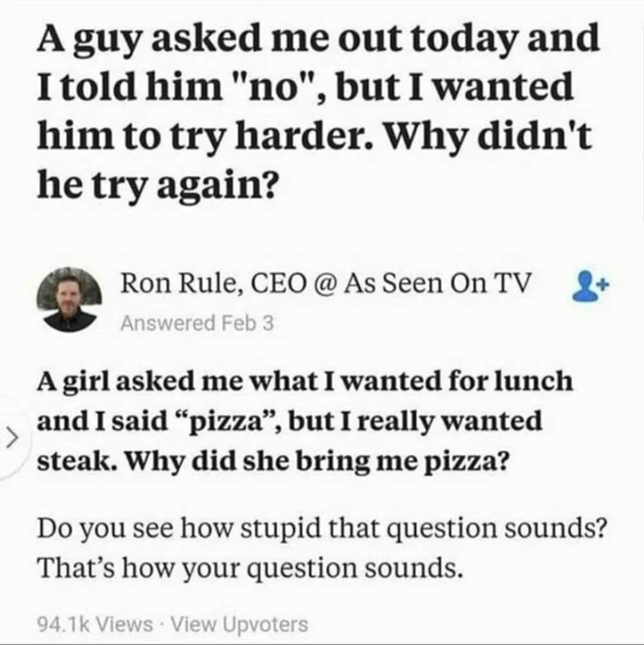Click the "Answered Feb 3" timestamp

tap(197, 323)
